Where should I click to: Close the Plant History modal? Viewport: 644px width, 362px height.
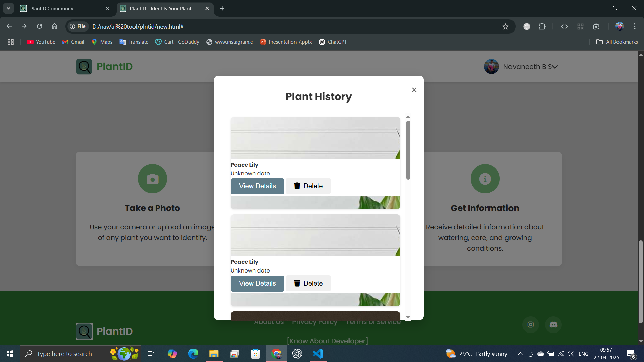click(414, 90)
